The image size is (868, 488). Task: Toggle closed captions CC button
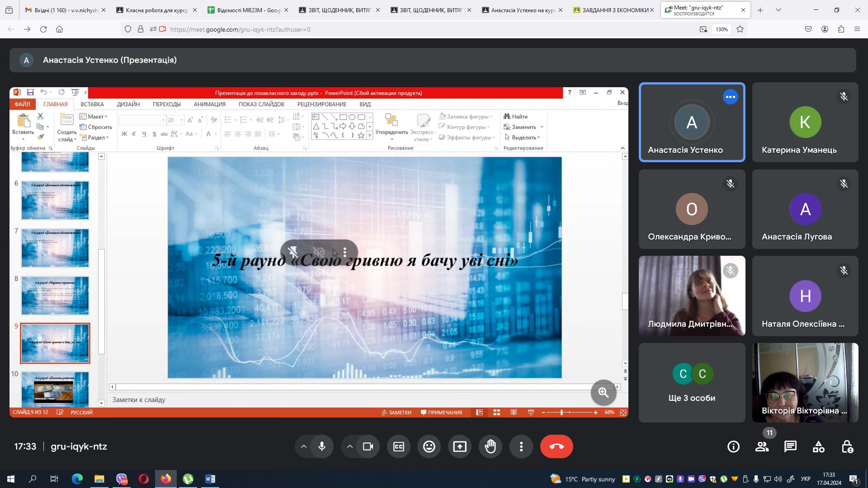[x=398, y=446]
